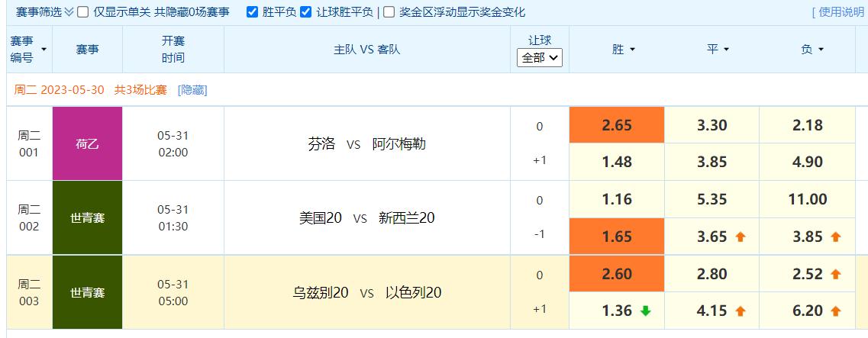868x338 pixels.
Task: Click the 开赛时间 column header
Action: pyautogui.click(x=173, y=50)
